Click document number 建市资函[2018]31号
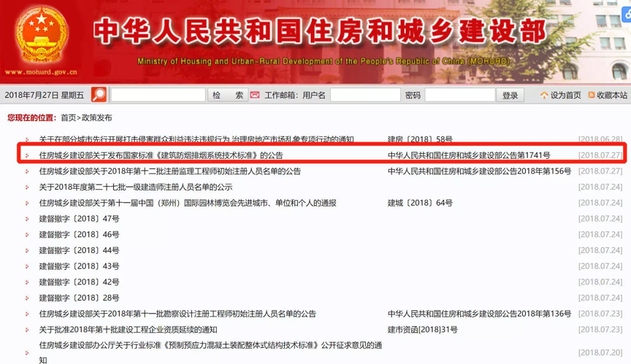Image resolution: width=631 pixels, height=364 pixels. (x=423, y=330)
